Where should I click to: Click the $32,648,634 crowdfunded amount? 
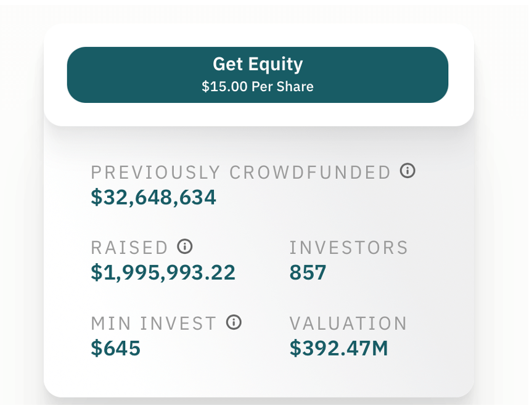pos(153,197)
